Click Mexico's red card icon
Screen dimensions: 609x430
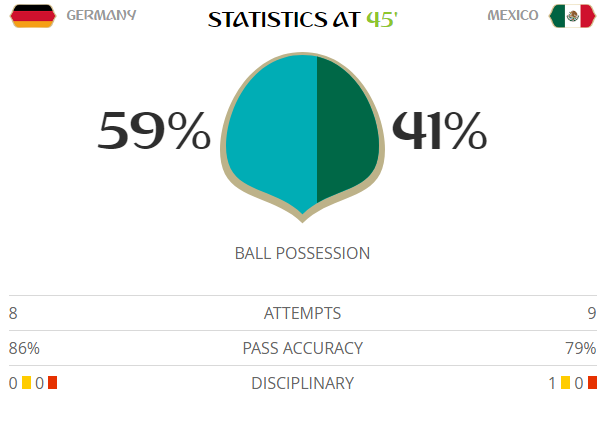tap(592, 383)
